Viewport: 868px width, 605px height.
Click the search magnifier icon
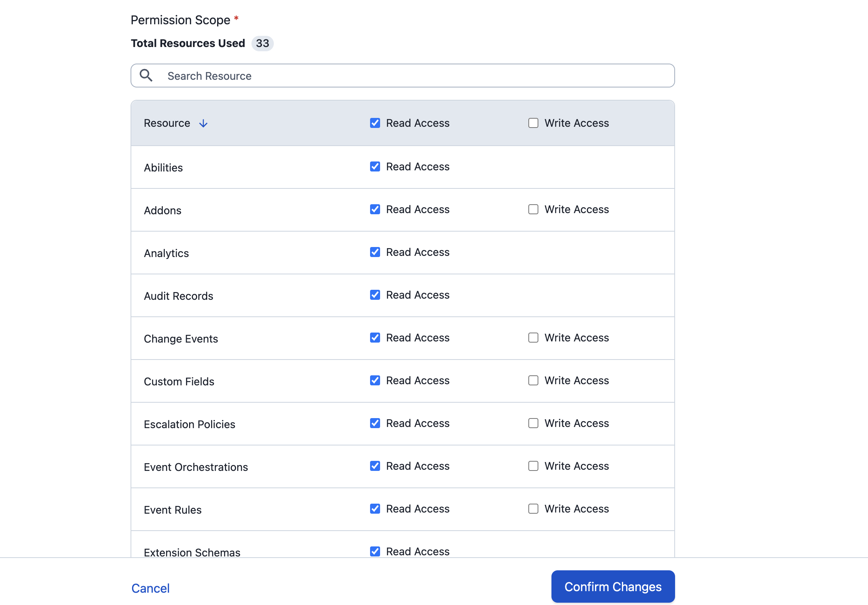coord(146,75)
